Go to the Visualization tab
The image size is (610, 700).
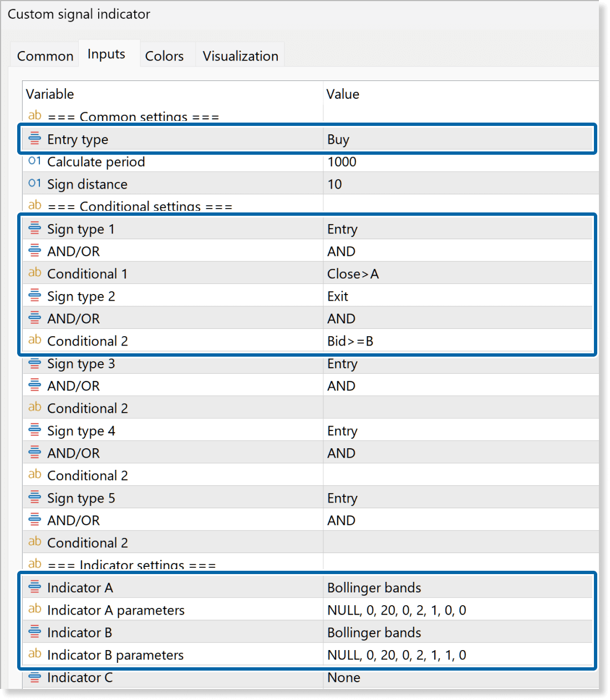click(240, 56)
